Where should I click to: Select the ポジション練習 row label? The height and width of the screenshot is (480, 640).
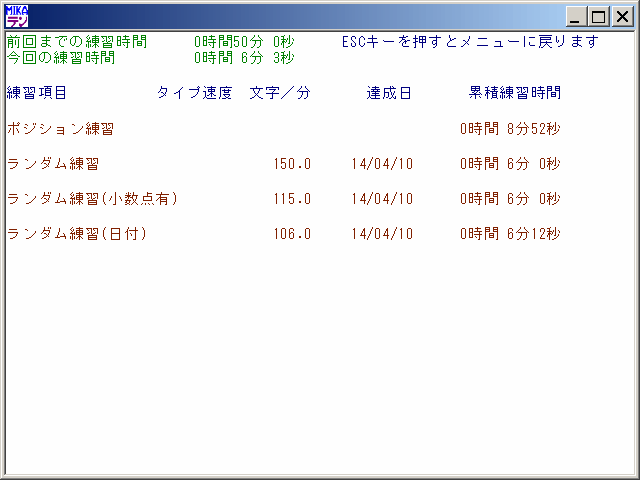[60, 129]
